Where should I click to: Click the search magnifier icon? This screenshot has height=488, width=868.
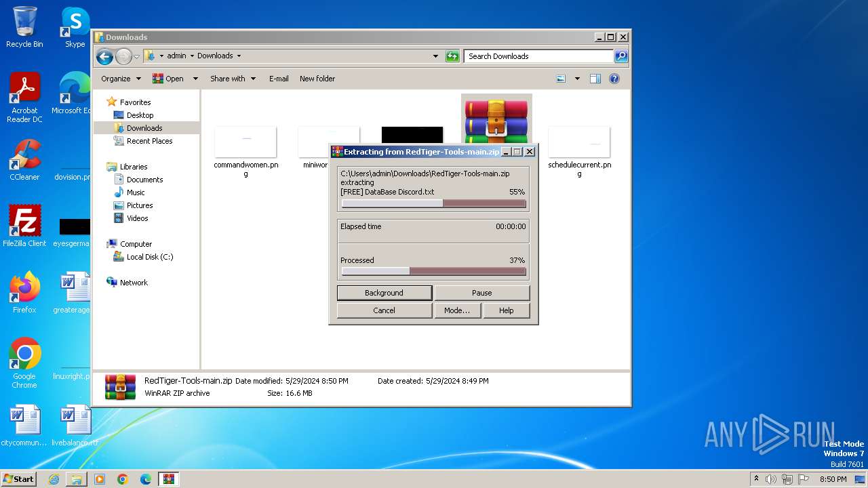pos(621,56)
